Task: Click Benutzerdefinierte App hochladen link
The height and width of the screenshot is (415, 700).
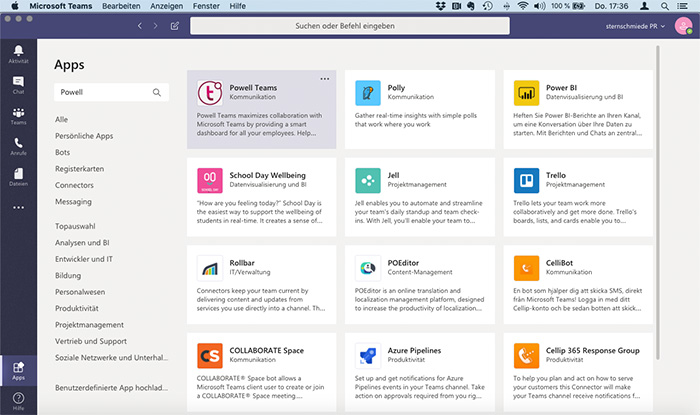Action: click(109, 387)
